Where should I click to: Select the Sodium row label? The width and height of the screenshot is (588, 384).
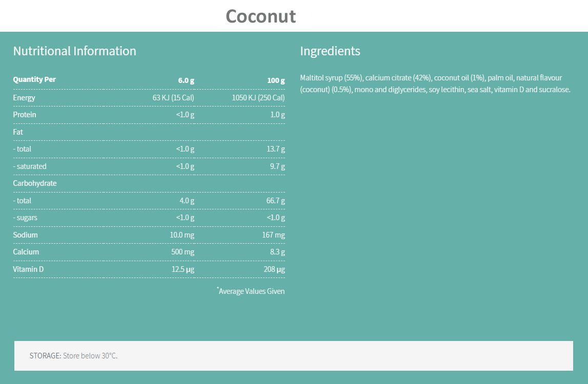click(x=25, y=235)
